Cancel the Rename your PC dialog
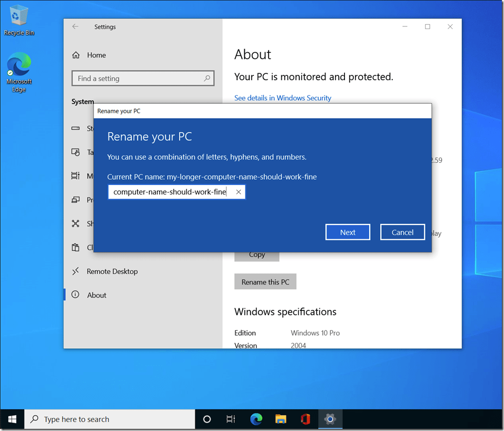Image resolution: width=504 pixels, height=431 pixels. 402,232
